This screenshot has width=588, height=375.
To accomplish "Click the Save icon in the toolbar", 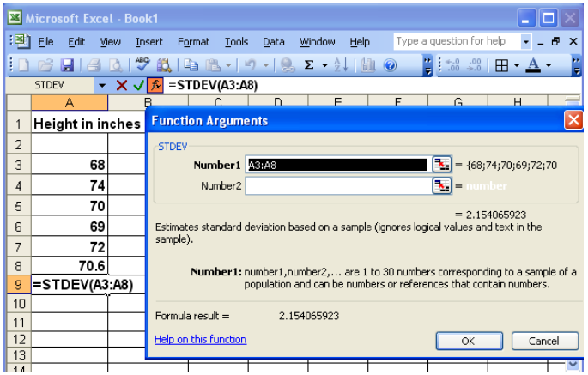I will point(66,64).
